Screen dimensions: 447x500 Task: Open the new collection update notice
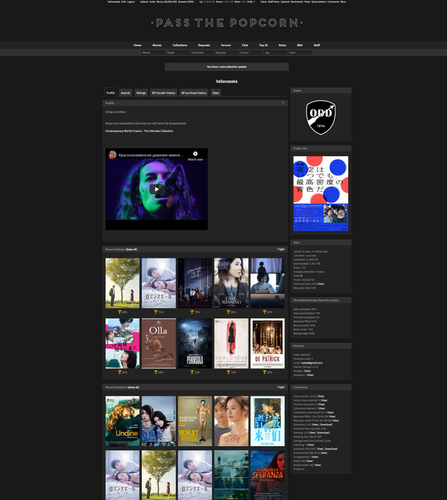click(227, 67)
